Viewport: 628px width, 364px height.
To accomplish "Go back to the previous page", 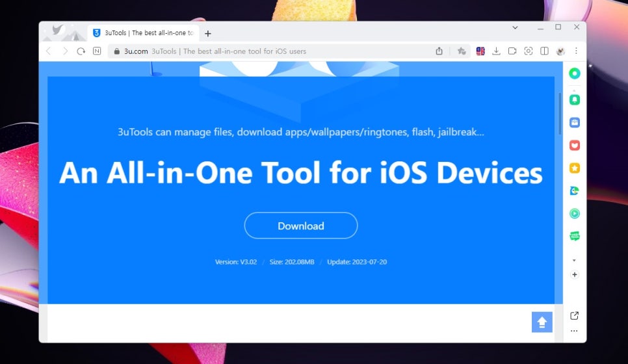I will (x=49, y=51).
